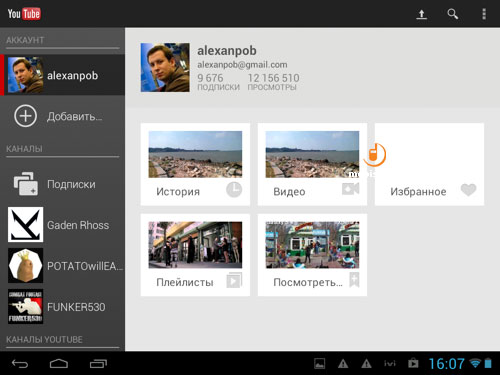This screenshot has height=375, width=500.
Task: Tap Android back navigation button
Action: [x=20, y=363]
